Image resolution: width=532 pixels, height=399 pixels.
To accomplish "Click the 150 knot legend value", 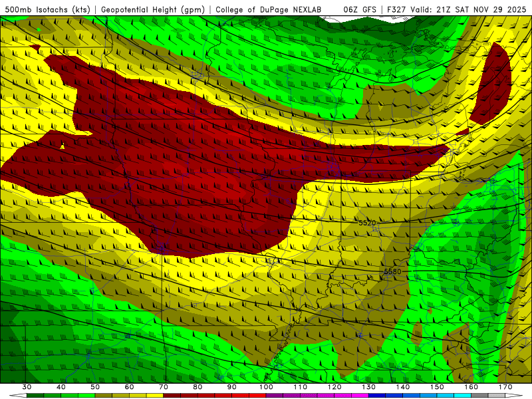I will [x=437, y=387].
